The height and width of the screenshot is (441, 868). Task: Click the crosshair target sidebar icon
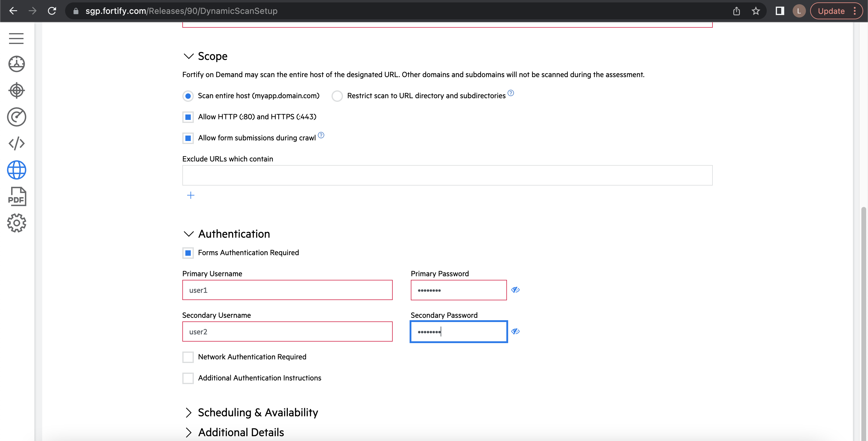coord(17,90)
